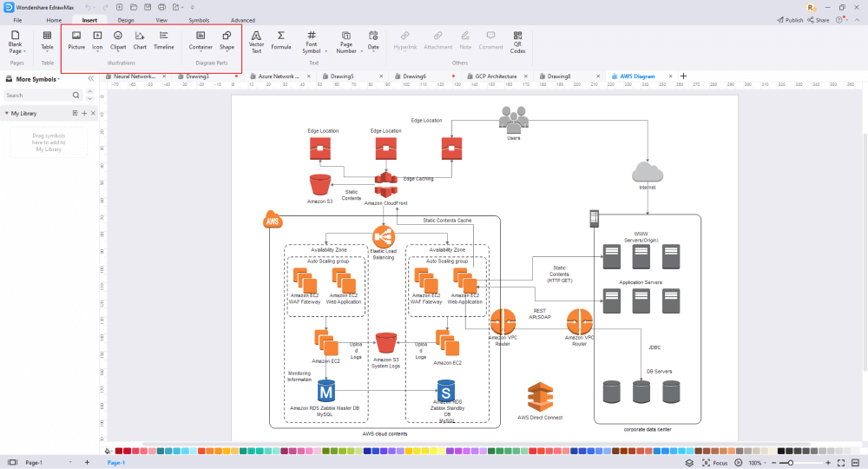The image size is (868, 469).
Task: Click the search magnifier in symbols panel
Action: (76, 96)
